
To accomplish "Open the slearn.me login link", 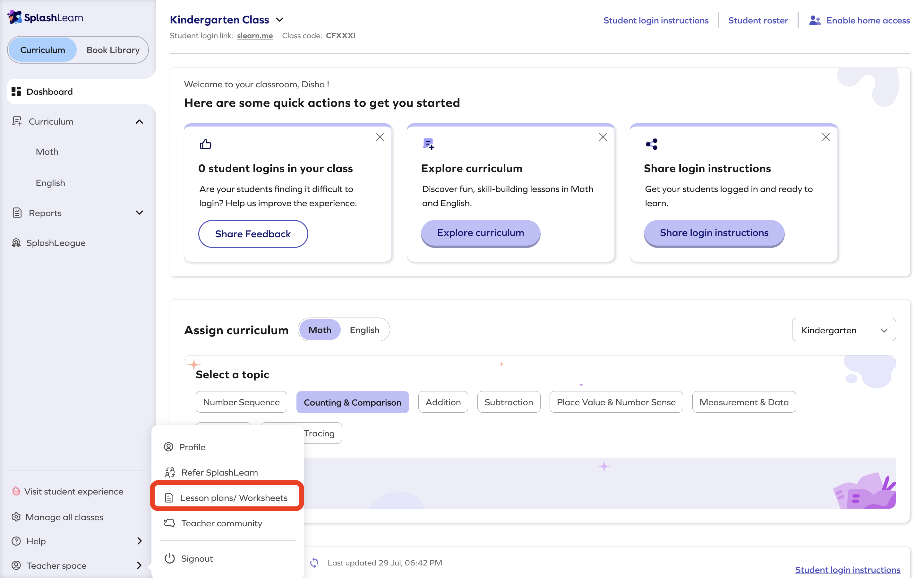I will [255, 36].
